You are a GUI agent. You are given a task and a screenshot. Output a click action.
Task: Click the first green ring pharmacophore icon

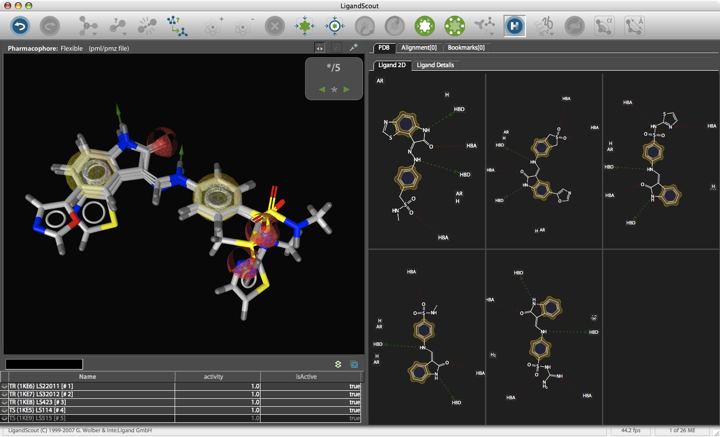425,26
